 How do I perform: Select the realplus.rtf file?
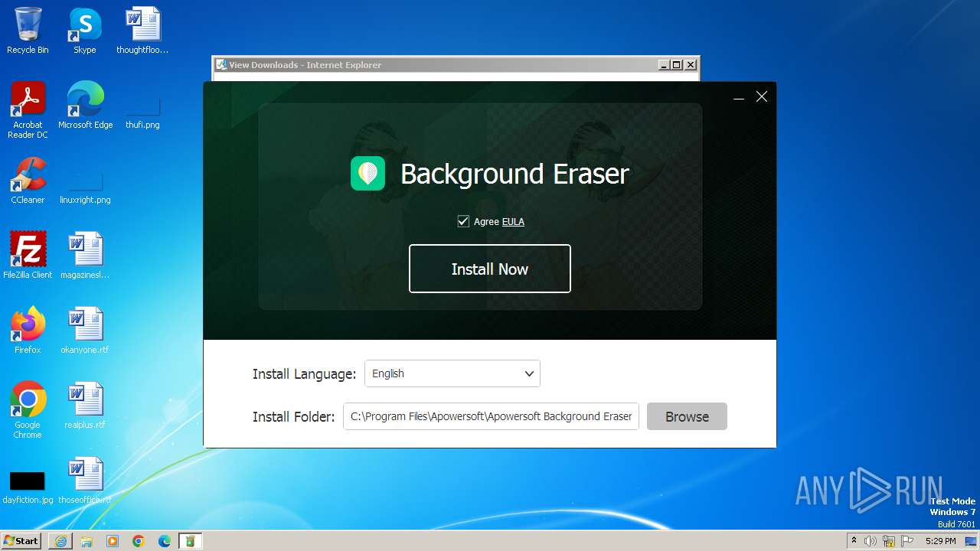[x=85, y=406]
